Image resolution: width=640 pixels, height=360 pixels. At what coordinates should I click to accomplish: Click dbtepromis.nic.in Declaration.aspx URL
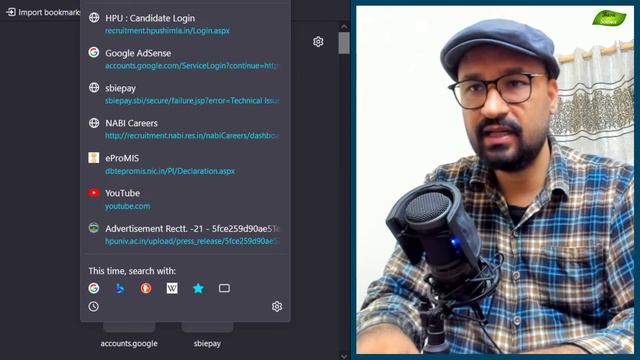[x=170, y=171]
